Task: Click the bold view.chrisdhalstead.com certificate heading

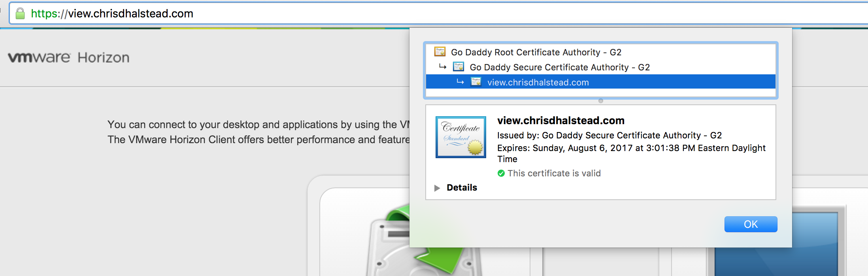Action: 560,121
